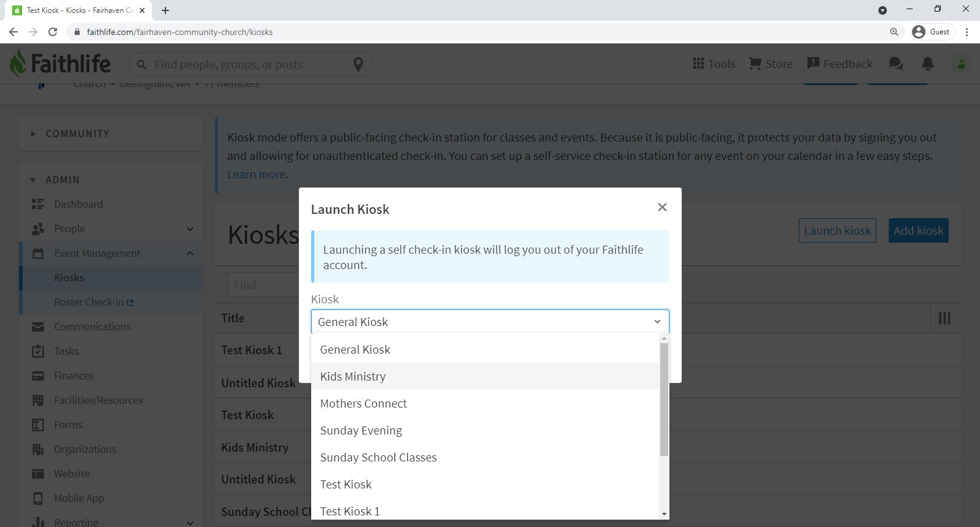Click the Mobile App phone icon
This screenshot has width=980, height=527.
tap(38, 498)
